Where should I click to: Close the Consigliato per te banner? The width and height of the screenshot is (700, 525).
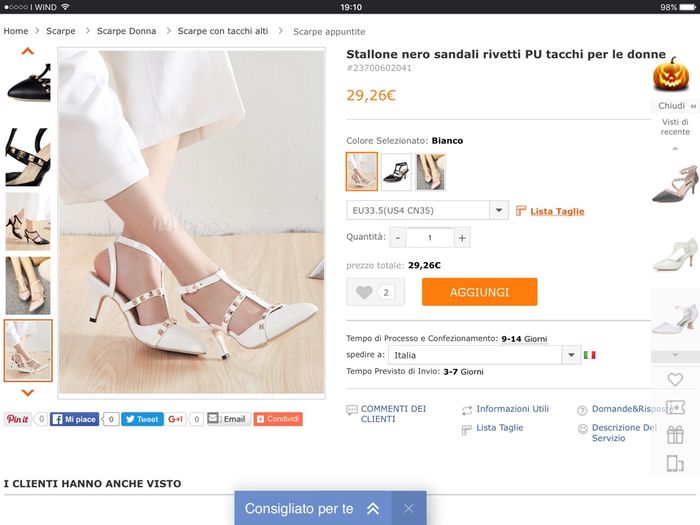(408, 509)
